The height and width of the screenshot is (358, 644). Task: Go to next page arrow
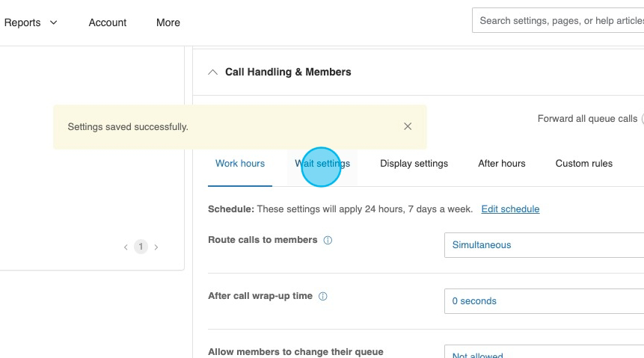(x=156, y=247)
